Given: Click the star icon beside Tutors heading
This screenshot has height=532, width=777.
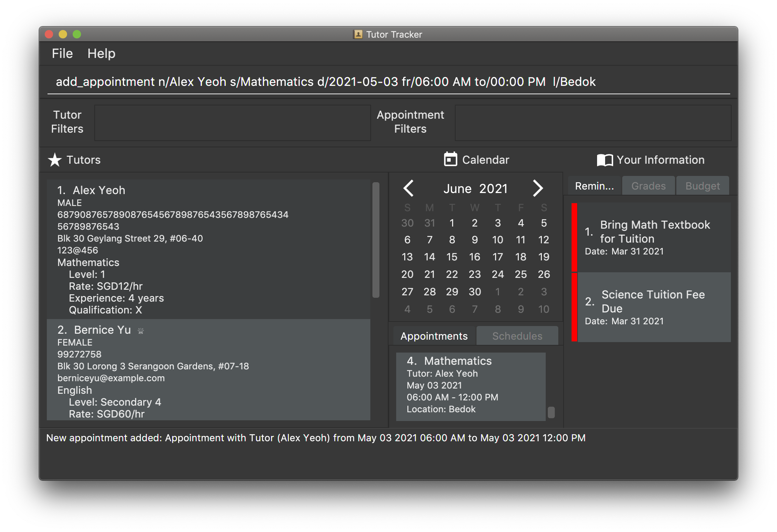Looking at the screenshot, I should pos(55,160).
